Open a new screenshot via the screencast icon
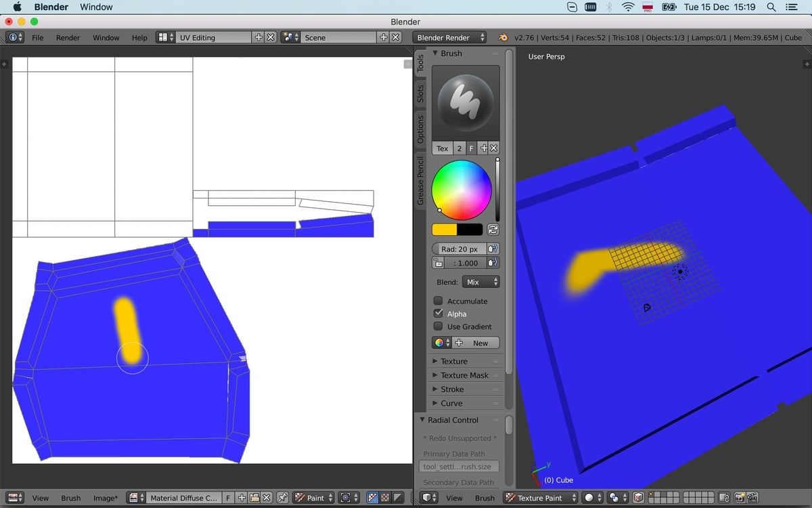This screenshot has height=508, width=812. [x=754, y=499]
